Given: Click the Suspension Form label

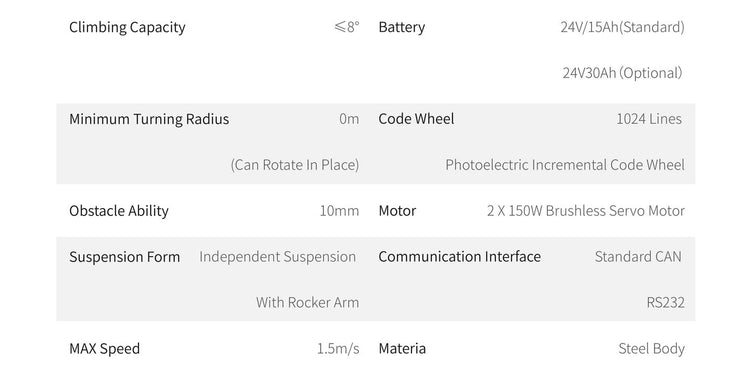Looking at the screenshot, I should pos(124,257).
